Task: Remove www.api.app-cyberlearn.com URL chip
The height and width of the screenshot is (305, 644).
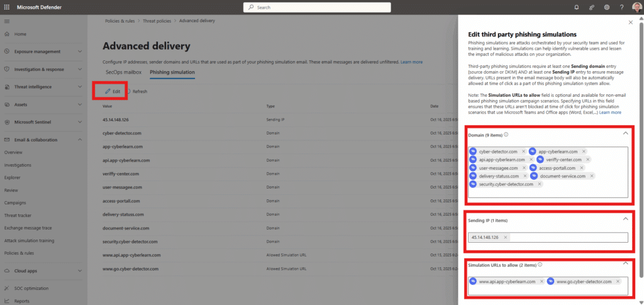Action: click(541, 282)
